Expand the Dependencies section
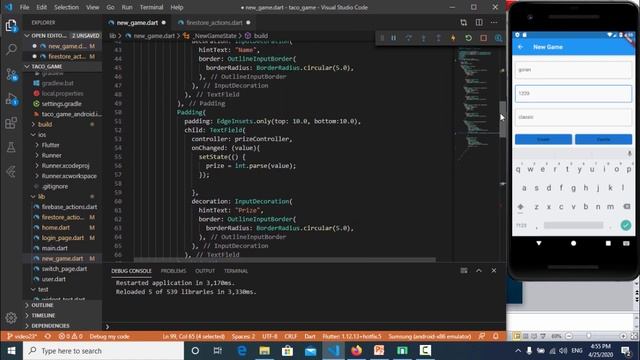 62,326
